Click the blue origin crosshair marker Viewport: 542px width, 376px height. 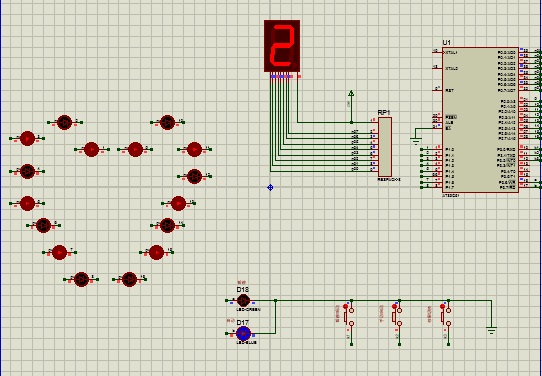click(270, 187)
